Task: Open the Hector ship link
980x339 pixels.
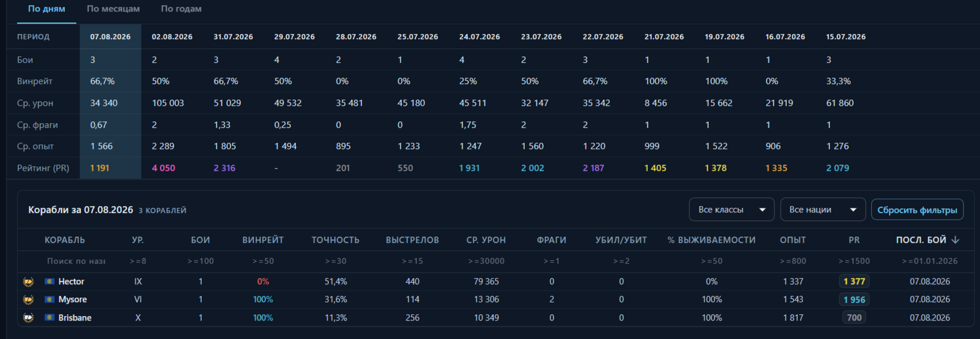Action: (71, 281)
